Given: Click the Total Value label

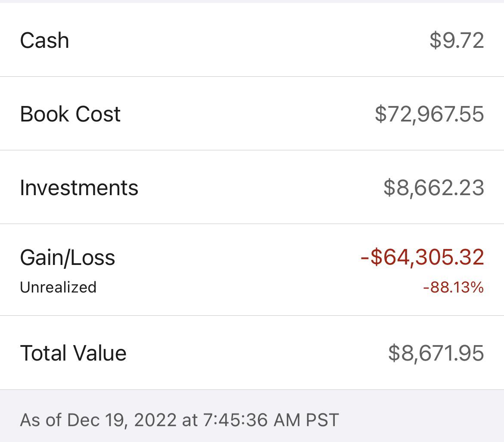Looking at the screenshot, I should 73,353.
